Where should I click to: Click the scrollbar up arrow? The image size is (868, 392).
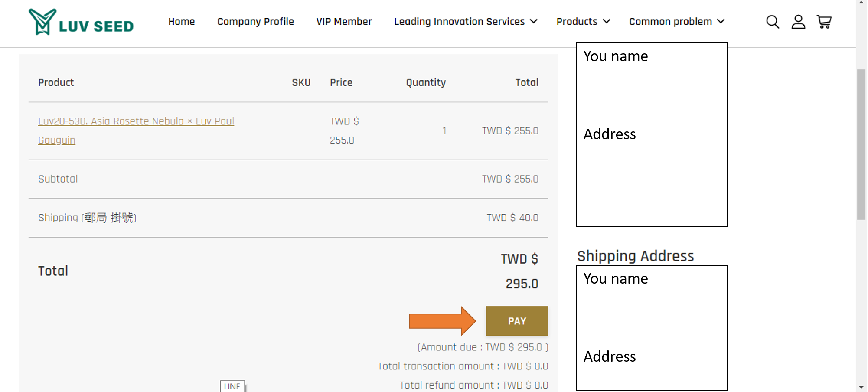tap(861, 3)
